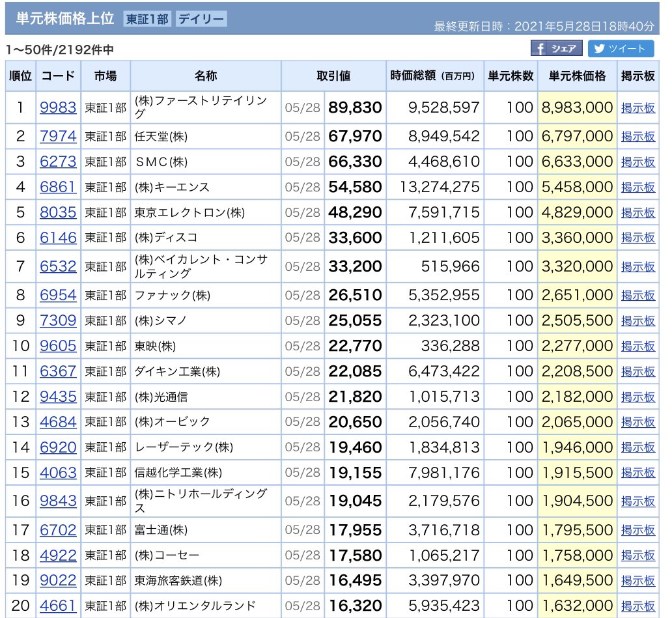Open stock code 6146 link
672x618 pixels.
(58, 238)
